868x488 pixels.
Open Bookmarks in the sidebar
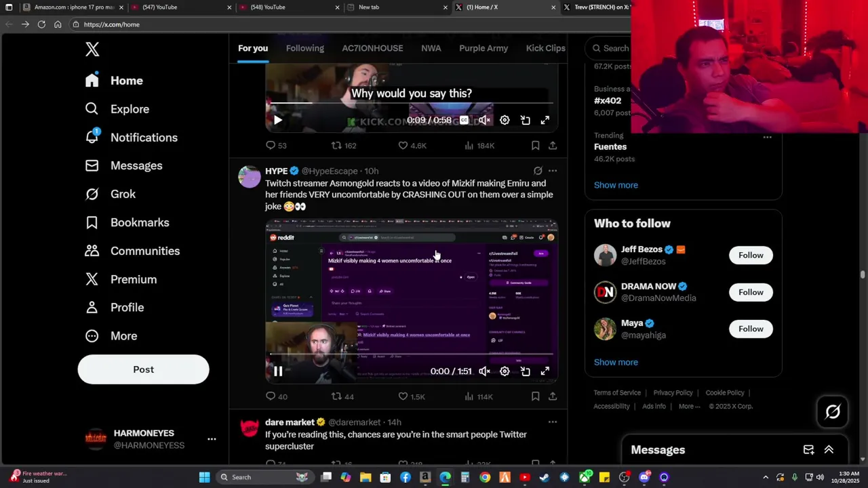[x=127, y=223]
